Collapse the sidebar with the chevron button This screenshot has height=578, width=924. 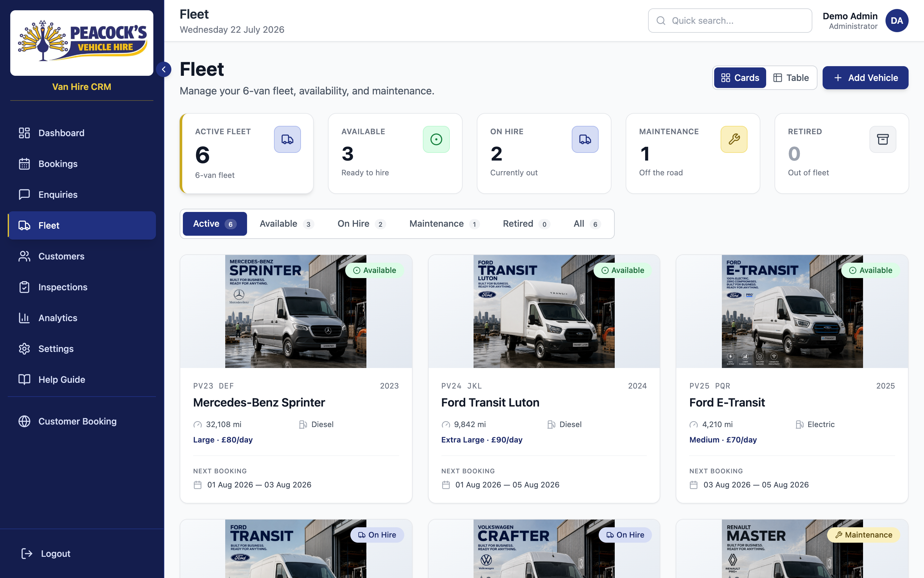pos(164,70)
